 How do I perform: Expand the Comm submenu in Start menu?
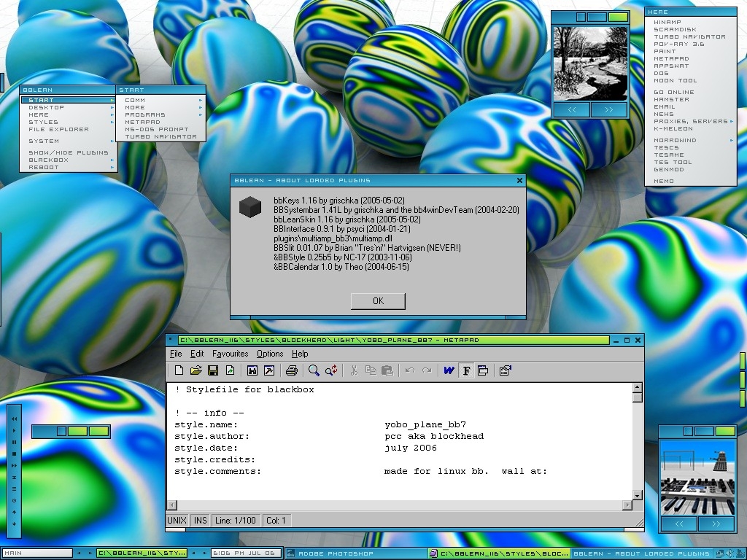click(201, 101)
